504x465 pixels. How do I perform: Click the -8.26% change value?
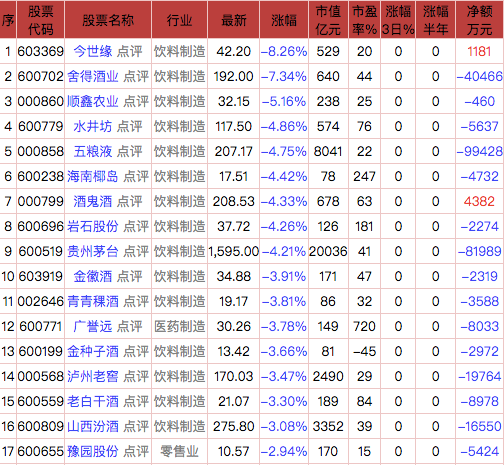coord(284,51)
